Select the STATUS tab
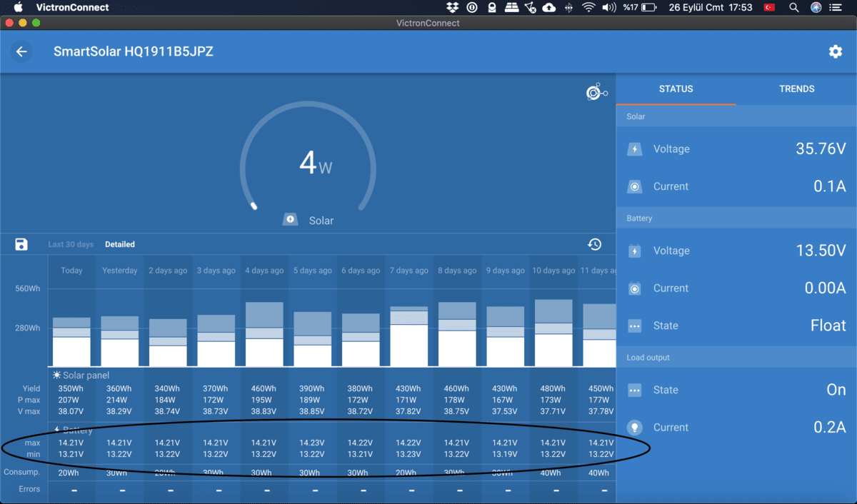 pyautogui.click(x=676, y=89)
